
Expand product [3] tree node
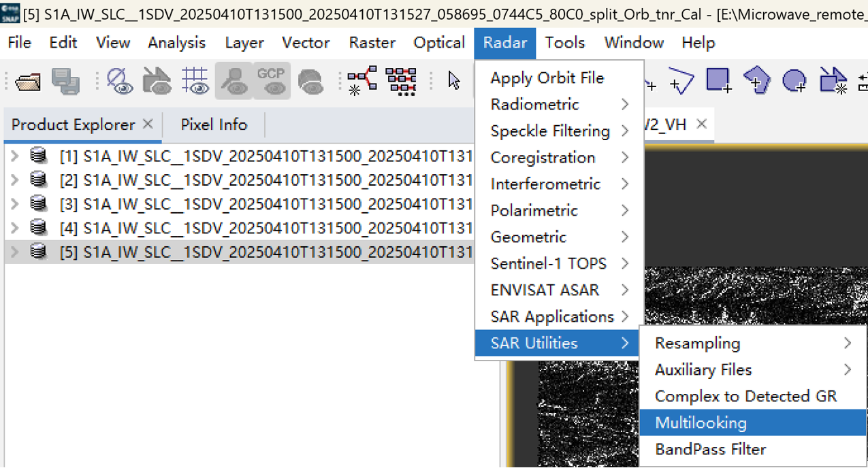(x=15, y=204)
